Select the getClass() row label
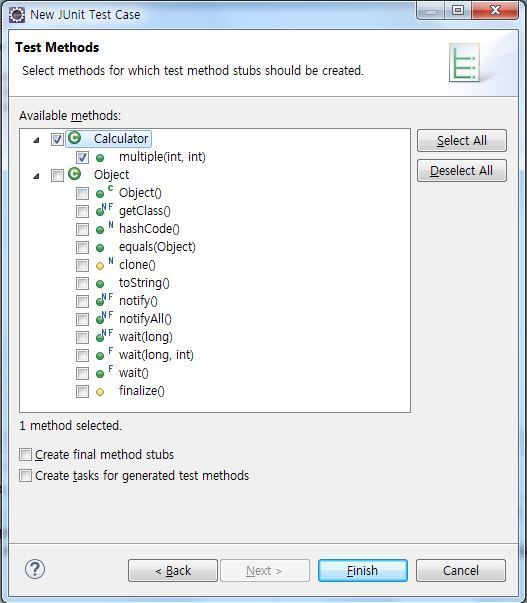Screen dimensions: 527x603 (145, 211)
